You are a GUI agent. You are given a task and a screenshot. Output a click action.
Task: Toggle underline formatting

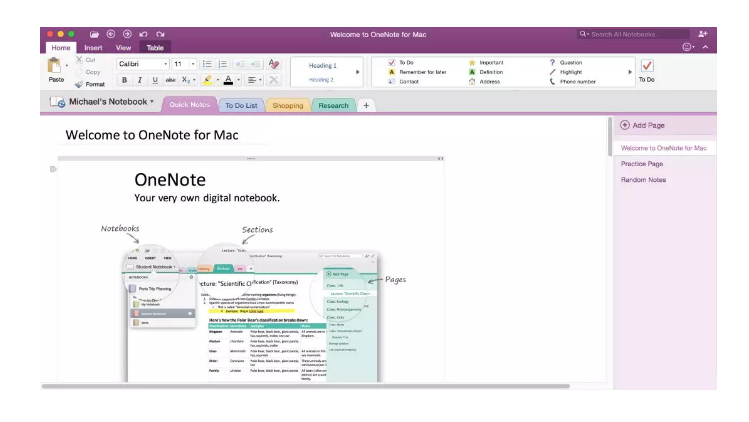[x=155, y=80]
